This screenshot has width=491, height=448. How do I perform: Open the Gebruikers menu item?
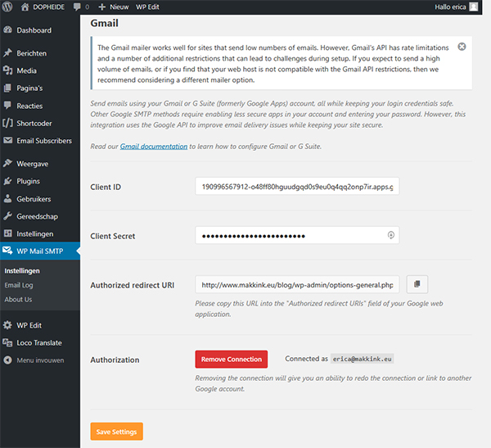34,199
